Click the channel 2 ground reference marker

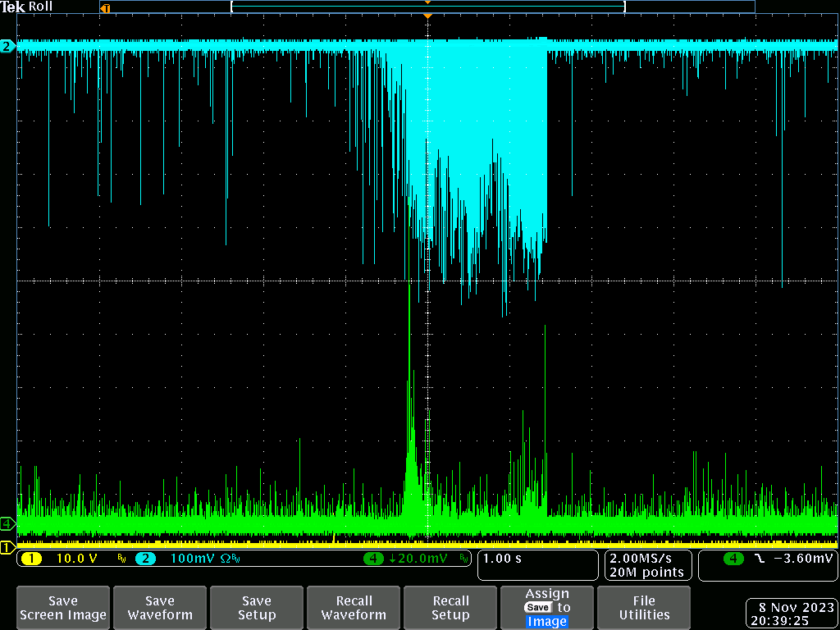[x=7, y=47]
